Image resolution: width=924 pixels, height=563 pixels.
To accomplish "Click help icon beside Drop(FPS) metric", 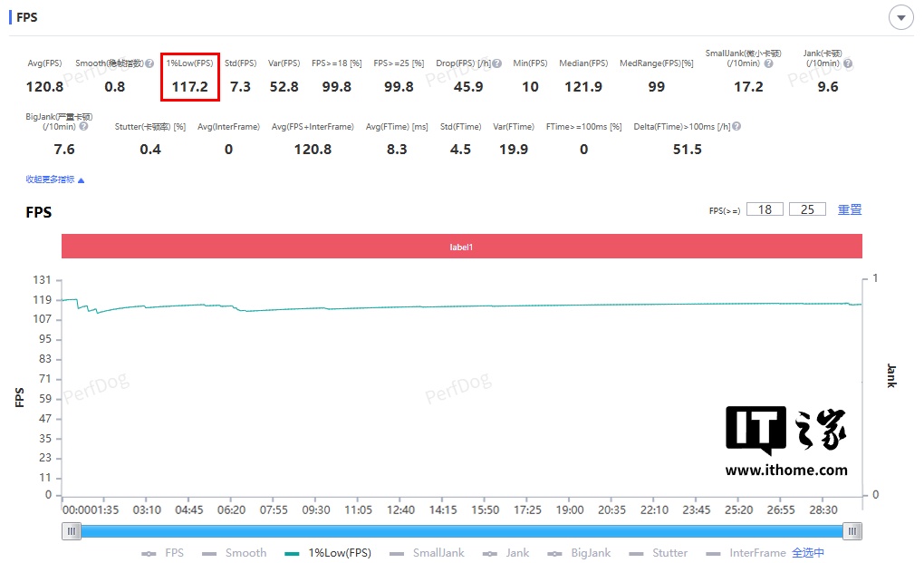I will click(497, 63).
